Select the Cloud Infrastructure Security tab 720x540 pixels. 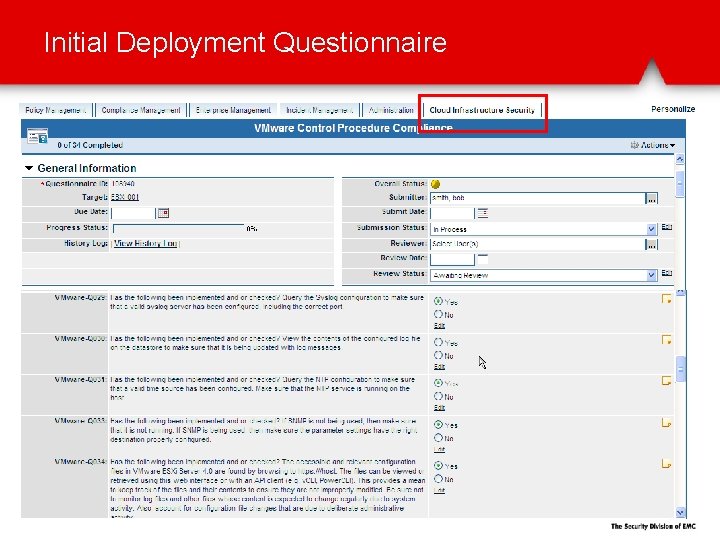[x=482, y=110]
